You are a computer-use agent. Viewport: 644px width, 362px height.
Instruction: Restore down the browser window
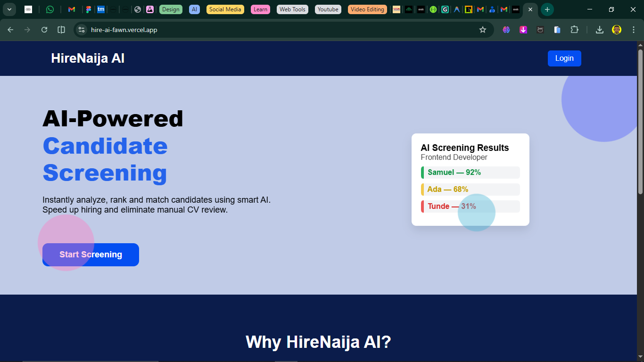[611, 9]
